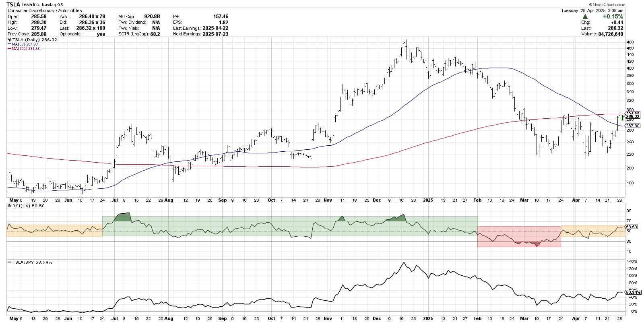644x322 pixels.
Task: Click the Chg value +0.44
Action: point(617,23)
